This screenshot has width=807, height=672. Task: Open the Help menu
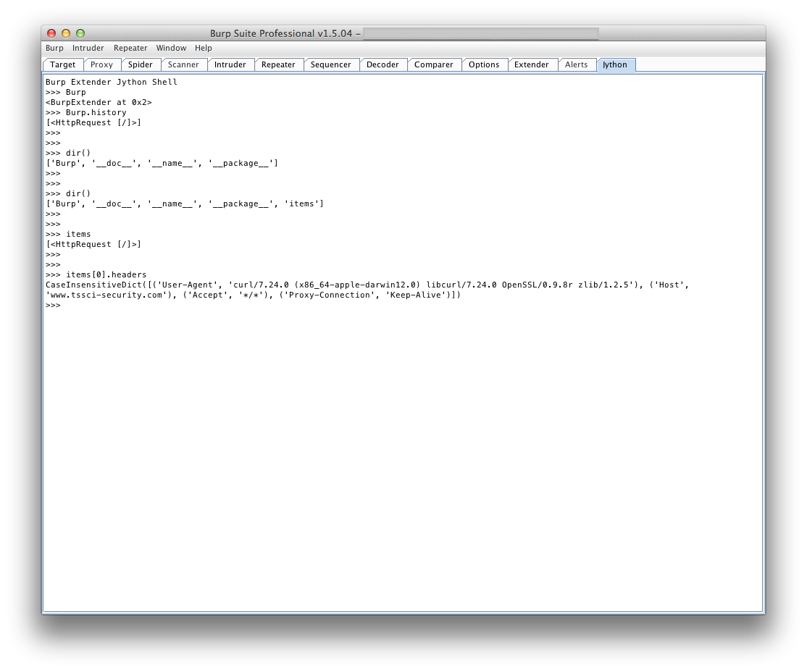pyautogui.click(x=204, y=48)
